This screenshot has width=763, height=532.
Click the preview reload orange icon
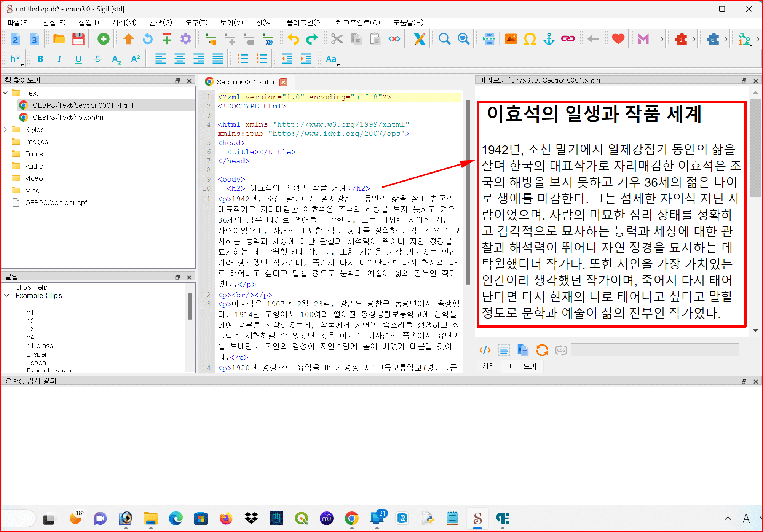542,350
